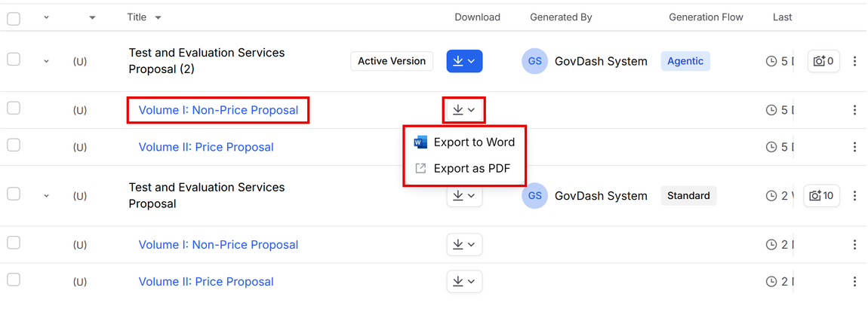
Task: Check Volume I row under Proposal (2)
Action: (x=14, y=108)
